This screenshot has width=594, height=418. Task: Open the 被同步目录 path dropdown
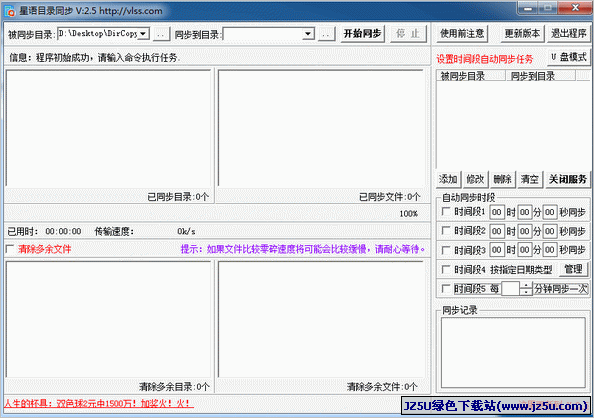143,34
